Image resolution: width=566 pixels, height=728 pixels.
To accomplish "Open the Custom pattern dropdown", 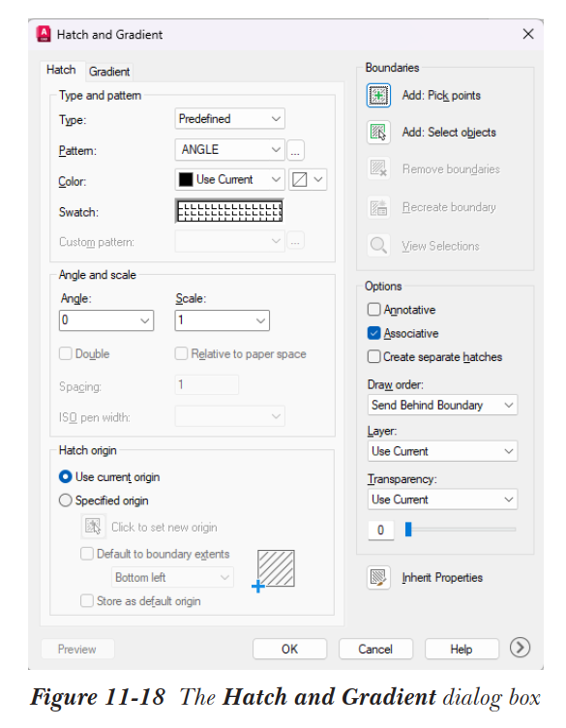I will pyautogui.click(x=229, y=241).
